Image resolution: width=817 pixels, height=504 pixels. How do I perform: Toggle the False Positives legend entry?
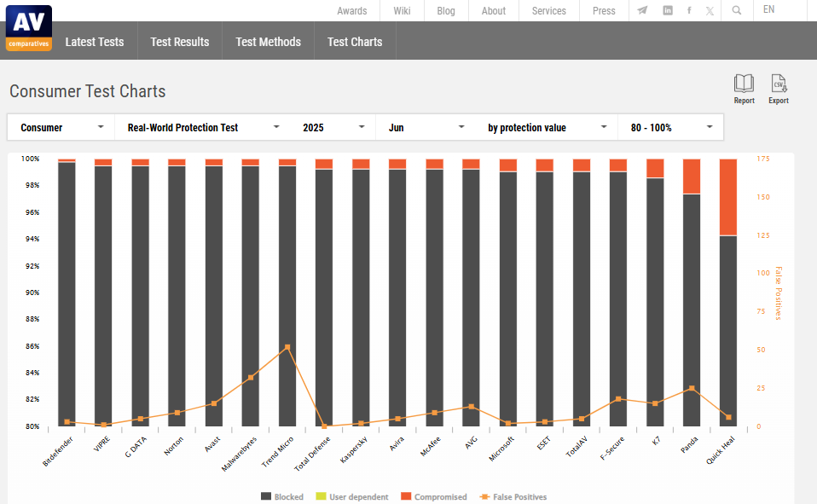click(x=513, y=496)
